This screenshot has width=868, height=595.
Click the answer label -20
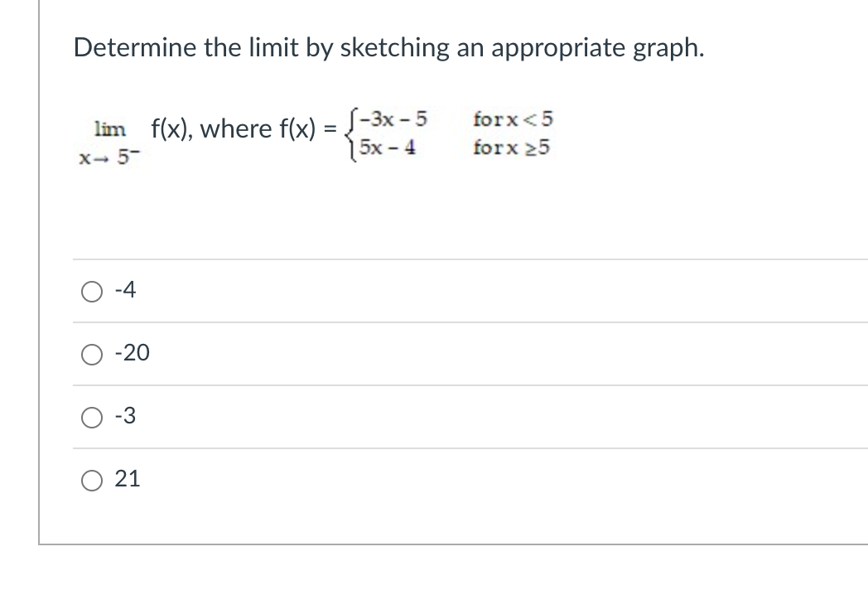tap(131, 354)
